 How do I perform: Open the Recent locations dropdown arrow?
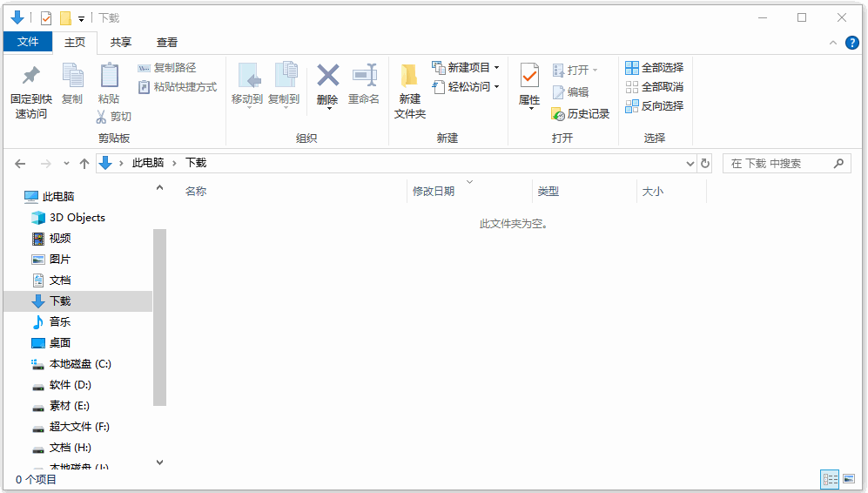point(66,164)
